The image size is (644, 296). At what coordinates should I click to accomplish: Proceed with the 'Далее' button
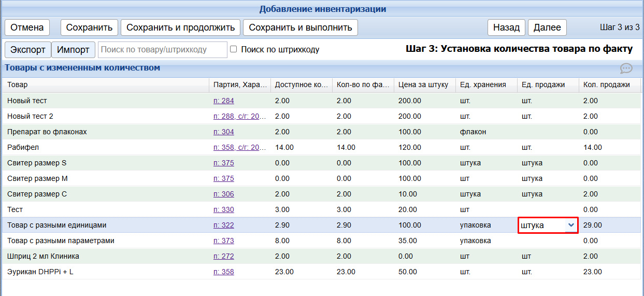click(x=547, y=27)
